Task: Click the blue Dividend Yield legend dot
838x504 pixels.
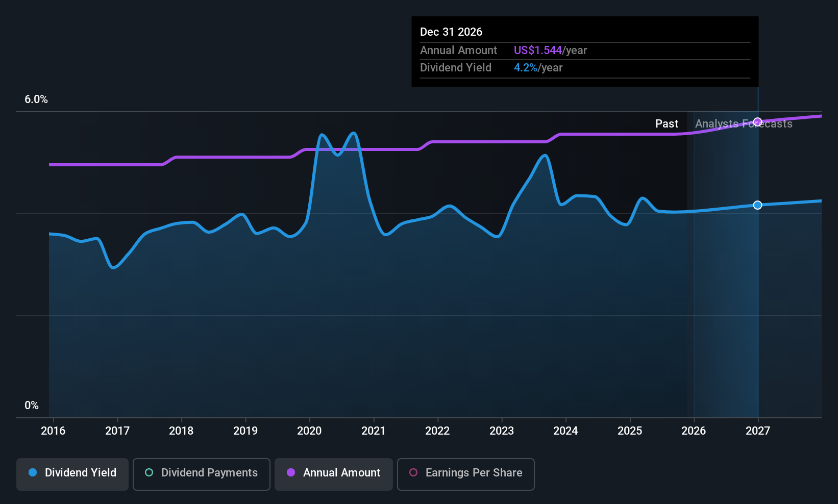Action: [33, 473]
